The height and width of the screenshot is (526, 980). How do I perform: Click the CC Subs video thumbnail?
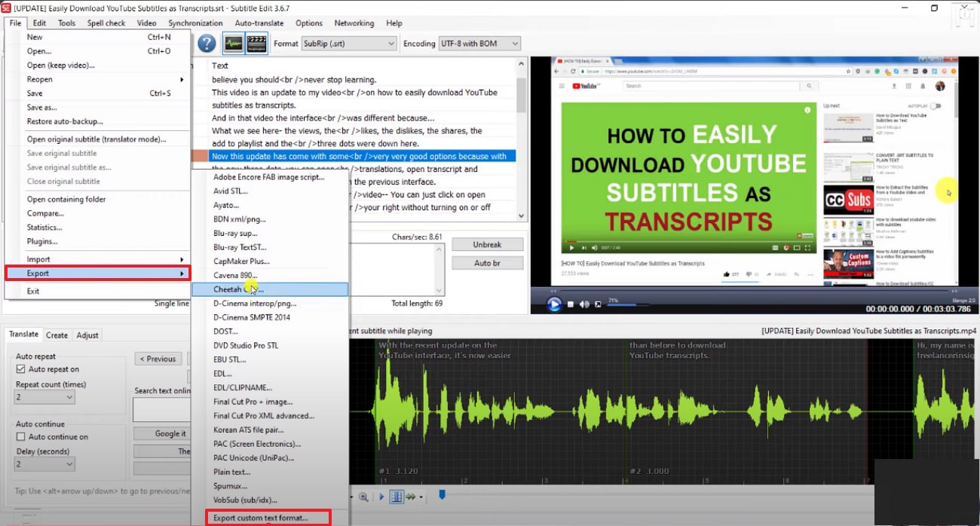tap(848, 201)
